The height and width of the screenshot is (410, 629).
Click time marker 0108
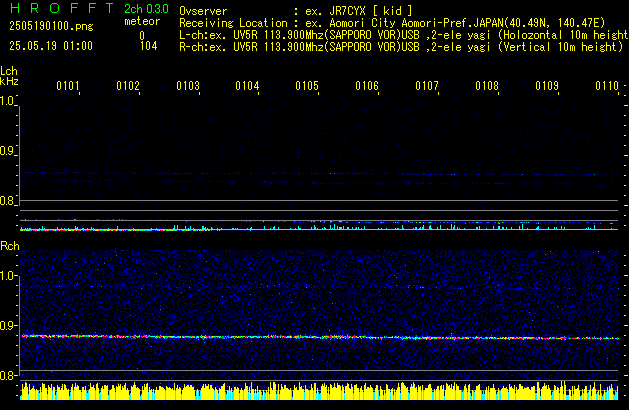click(487, 86)
